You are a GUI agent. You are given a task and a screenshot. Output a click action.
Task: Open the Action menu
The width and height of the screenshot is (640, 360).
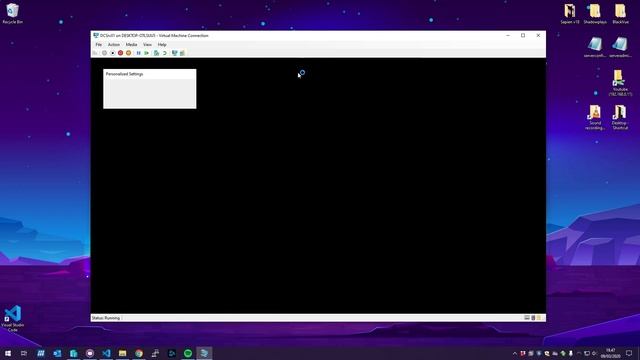click(x=114, y=44)
